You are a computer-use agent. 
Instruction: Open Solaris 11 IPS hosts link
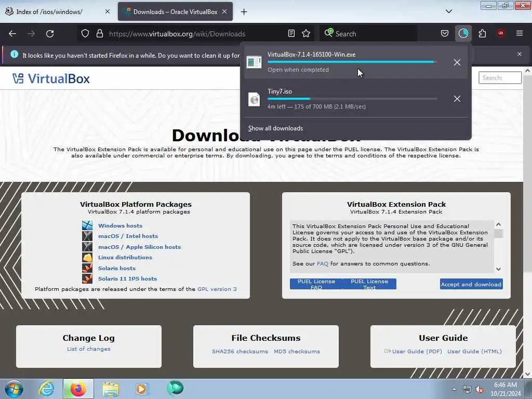pyautogui.click(x=128, y=279)
